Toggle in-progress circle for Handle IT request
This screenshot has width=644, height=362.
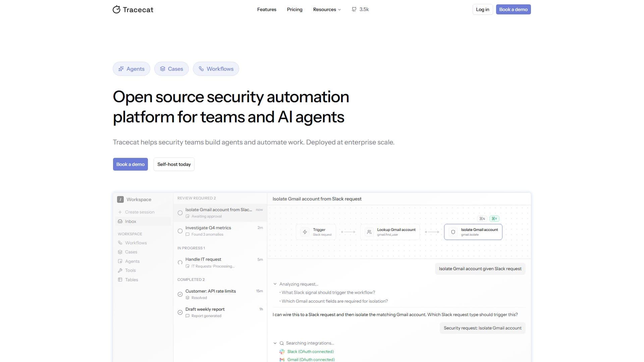coord(180,263)
